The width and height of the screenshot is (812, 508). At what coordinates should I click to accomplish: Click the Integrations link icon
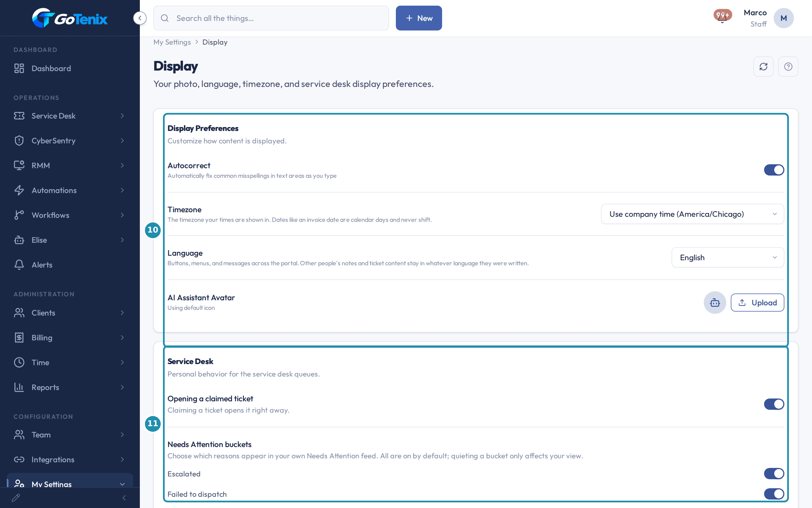tap(19, 459)
